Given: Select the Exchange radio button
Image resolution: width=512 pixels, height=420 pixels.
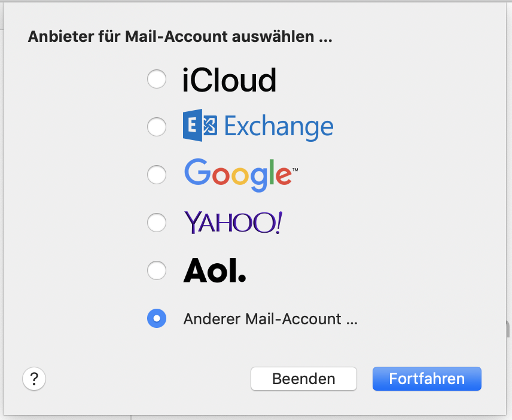Looking at the screenshot, I should tap(157, 127).
